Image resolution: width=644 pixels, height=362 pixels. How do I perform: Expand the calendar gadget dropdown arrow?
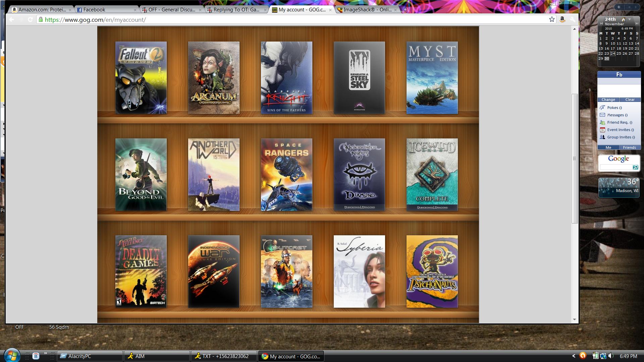(x=630, y=19)
